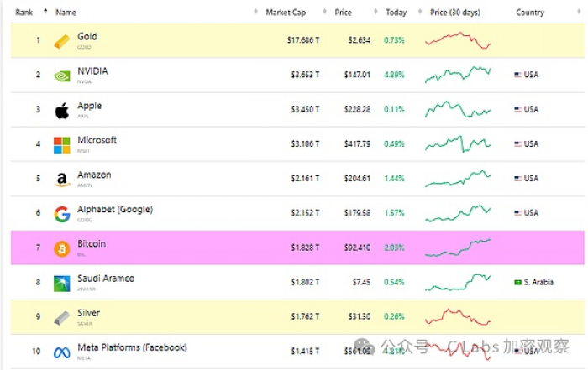The height and width of the screenshot is (370, 588).
Task: Click the USA flag in Alphabet row
Action: [517, 213]
